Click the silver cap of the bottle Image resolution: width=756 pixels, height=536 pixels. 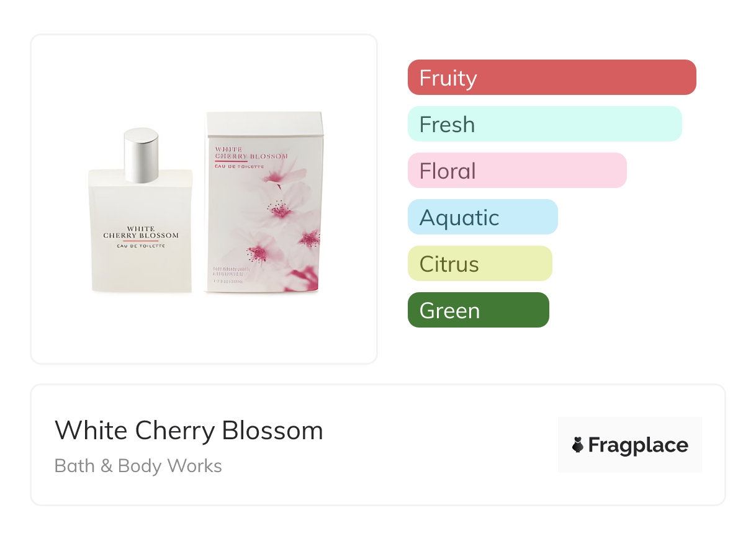tap(141, 155)
